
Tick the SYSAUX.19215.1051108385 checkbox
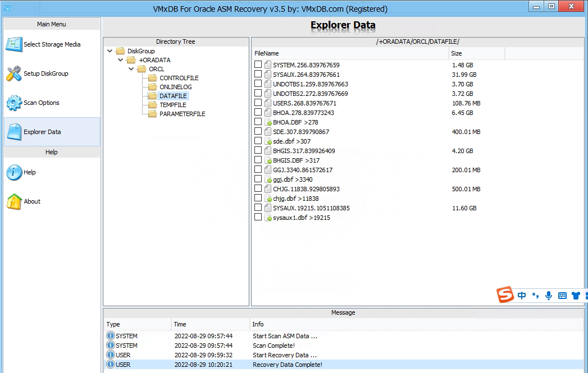point(258,208)
